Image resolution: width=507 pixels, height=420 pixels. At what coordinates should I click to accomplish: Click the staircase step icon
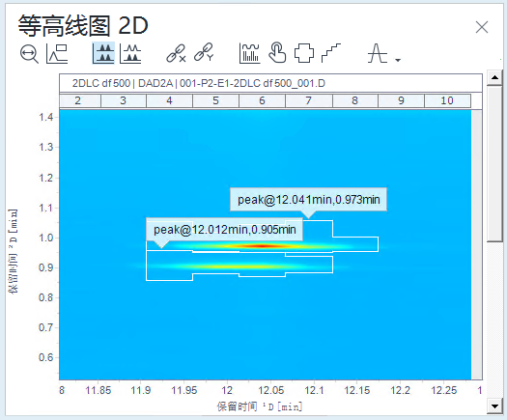coord(331,53)
